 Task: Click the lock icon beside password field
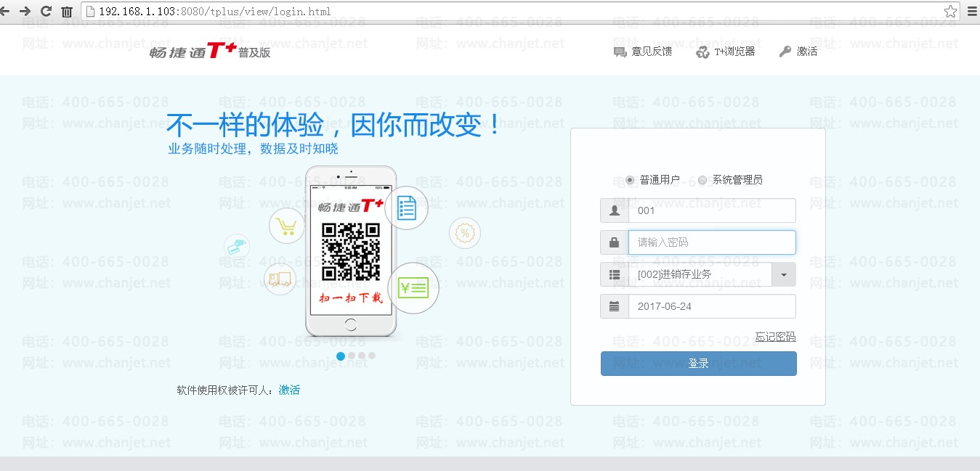pos(615,242)
